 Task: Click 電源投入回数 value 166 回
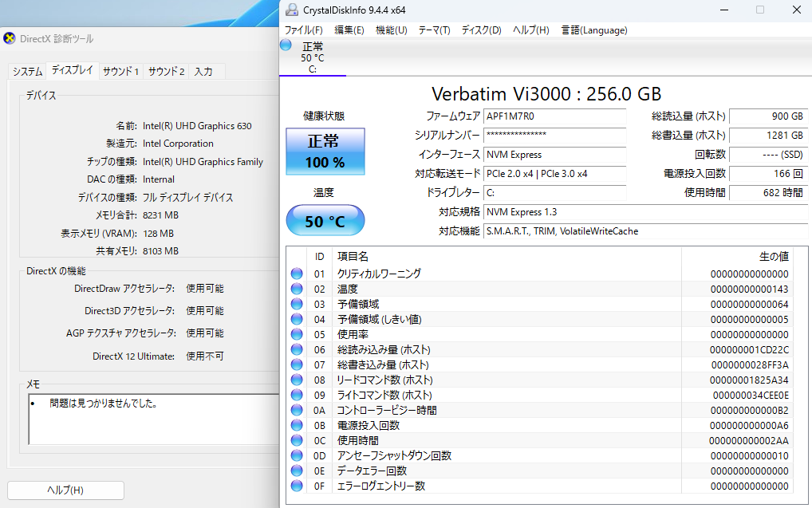tap(768, 174)
